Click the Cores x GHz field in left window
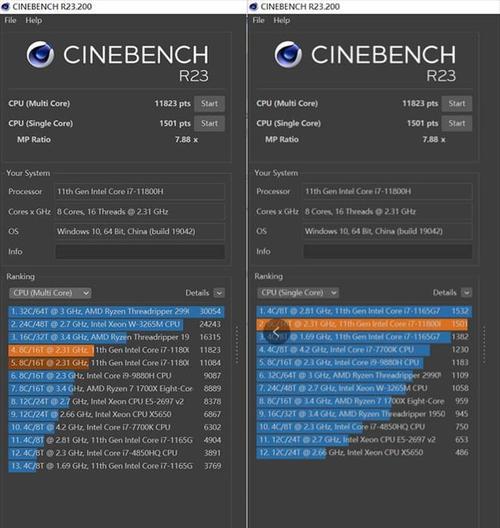The width and height of the screenshot is (500, 528). pos(140,212)
